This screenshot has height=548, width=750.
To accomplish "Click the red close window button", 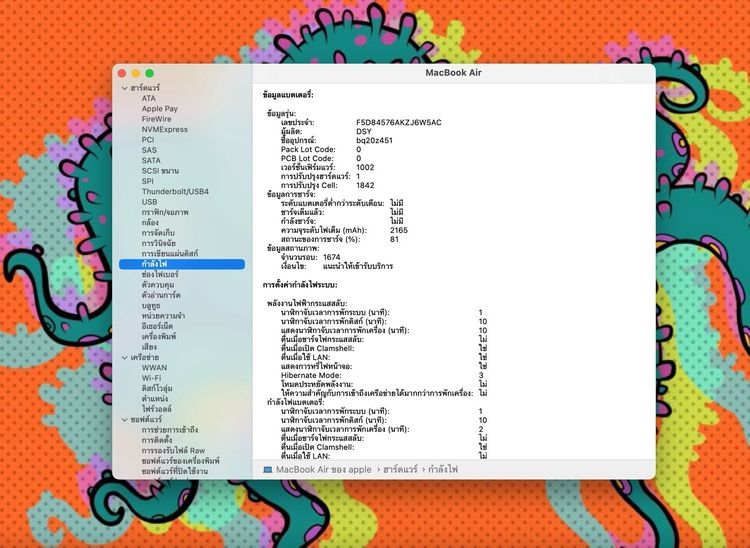I will (122, 73).
